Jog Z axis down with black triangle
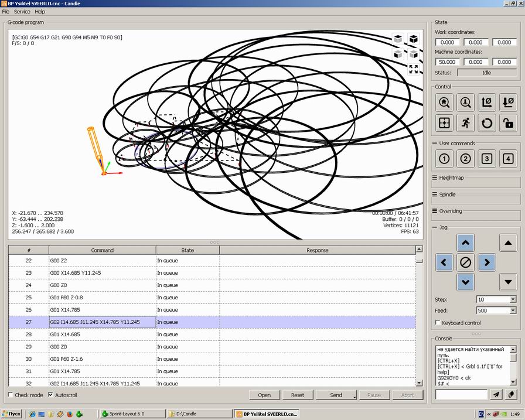 pyautogui.click(x=508, y=282)
